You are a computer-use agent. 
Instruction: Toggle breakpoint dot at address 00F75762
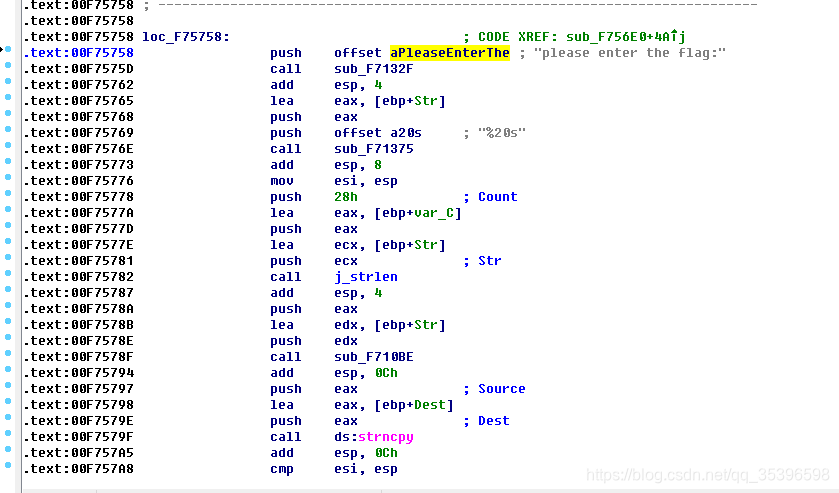(x=8, y=81)
